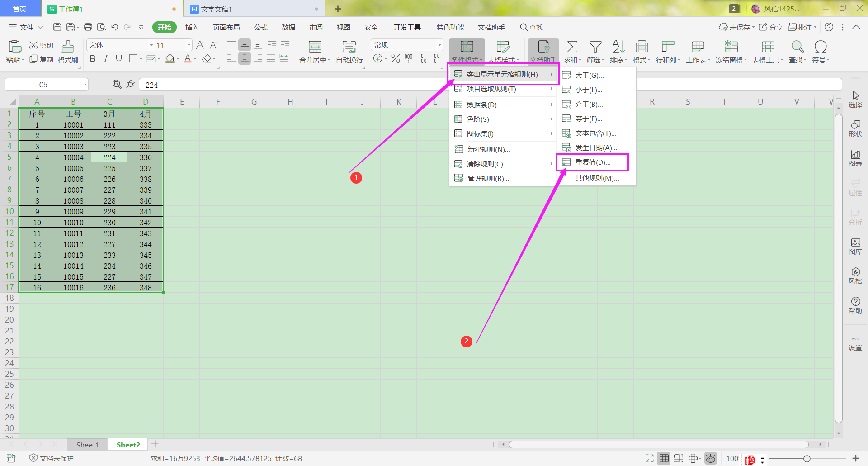Viewport: 868px width, 466px height.
Task: Click the Print icon in quick toolbar
Action: coord(88,27)
